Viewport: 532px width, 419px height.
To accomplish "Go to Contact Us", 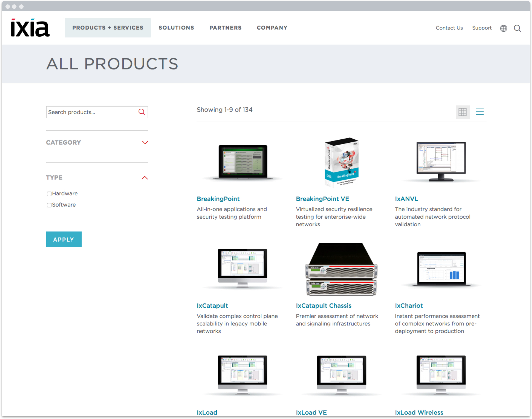I will (449, 28).
